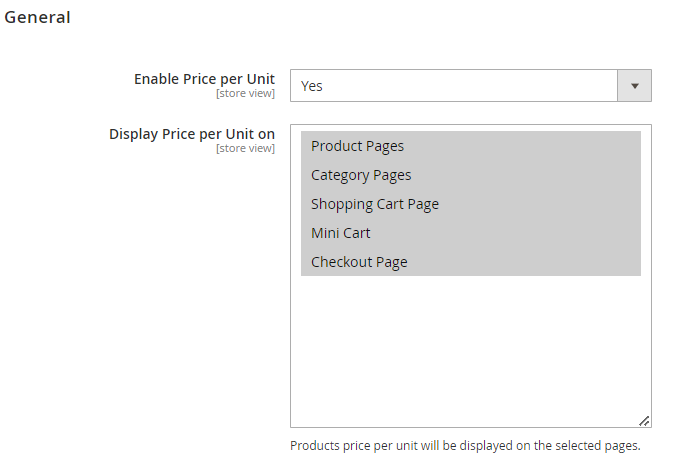Screen dimensions: 685x476
Task: Click the helper note about selected pages
Action: (x=465, y=446)
